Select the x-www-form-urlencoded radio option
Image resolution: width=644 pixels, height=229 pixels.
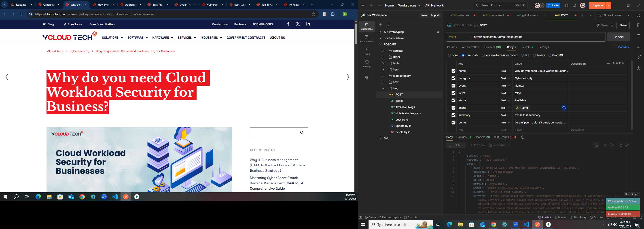click(483, 55)
